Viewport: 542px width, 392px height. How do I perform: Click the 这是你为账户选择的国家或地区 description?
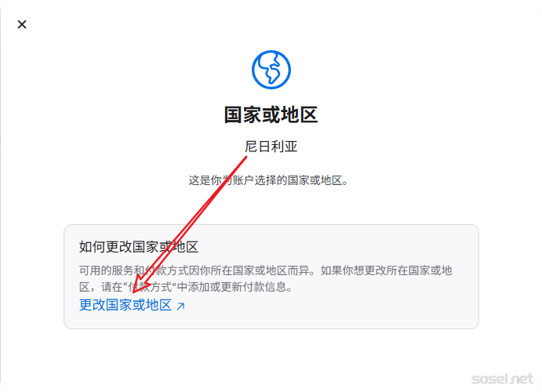(268, 180)
